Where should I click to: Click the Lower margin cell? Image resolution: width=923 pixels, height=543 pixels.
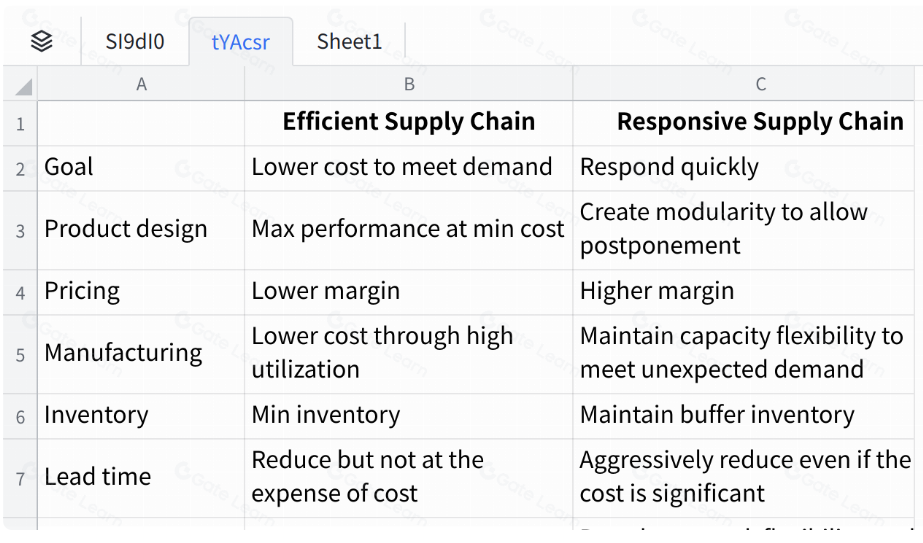pyautogui.click(x=408, y=291)
